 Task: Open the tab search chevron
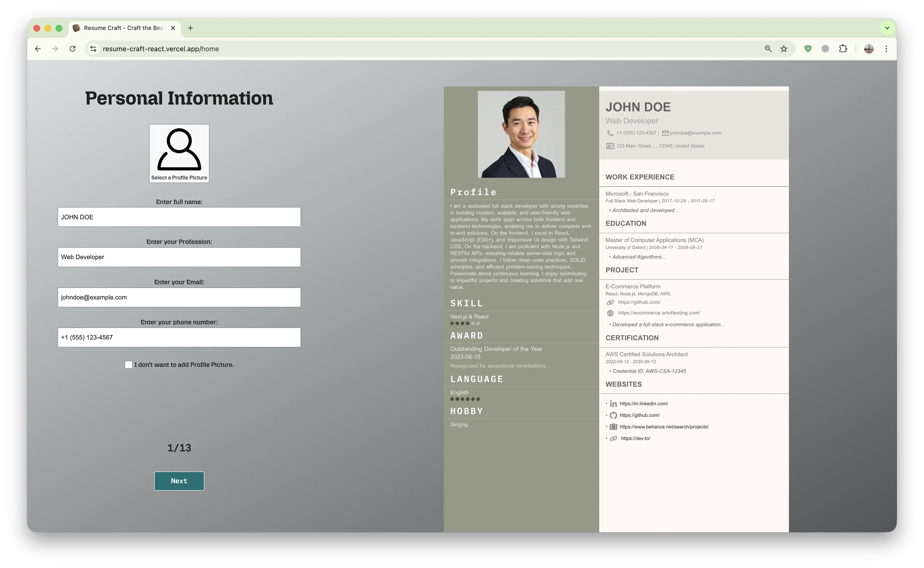point(887,28)
